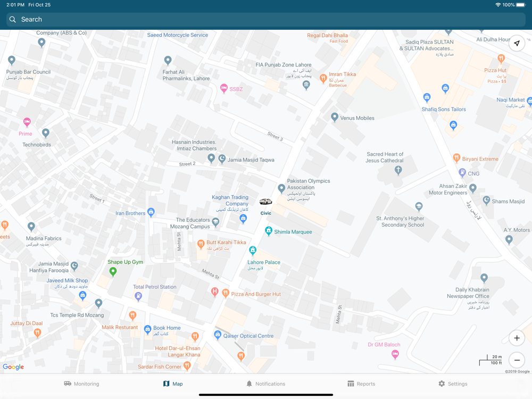Tap the Juttay Di Daal restaurant icon
The height and width of the screenshot is (399, 532).
coord(37,333)
